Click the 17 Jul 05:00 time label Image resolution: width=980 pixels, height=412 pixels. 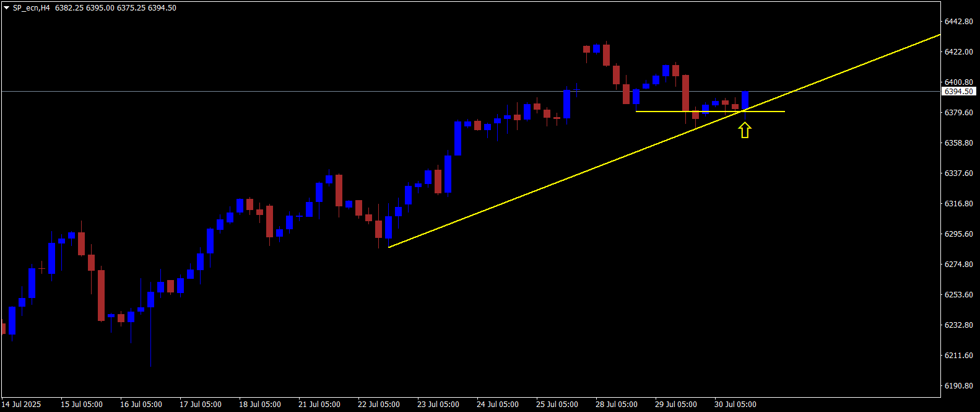click(201, 405)
